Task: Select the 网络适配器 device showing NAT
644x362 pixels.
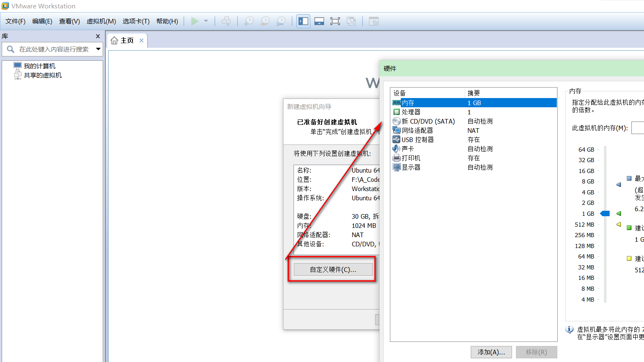Action: pos(419,130)
